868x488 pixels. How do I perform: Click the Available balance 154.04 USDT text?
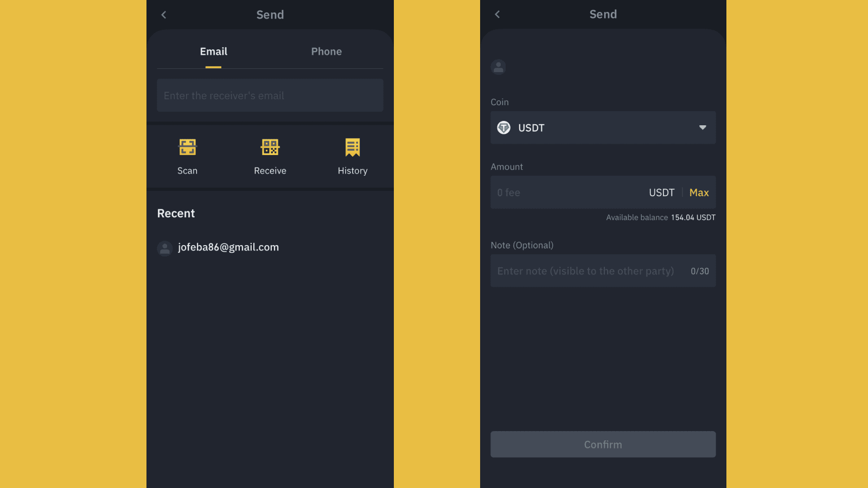[x=661, y=217]
